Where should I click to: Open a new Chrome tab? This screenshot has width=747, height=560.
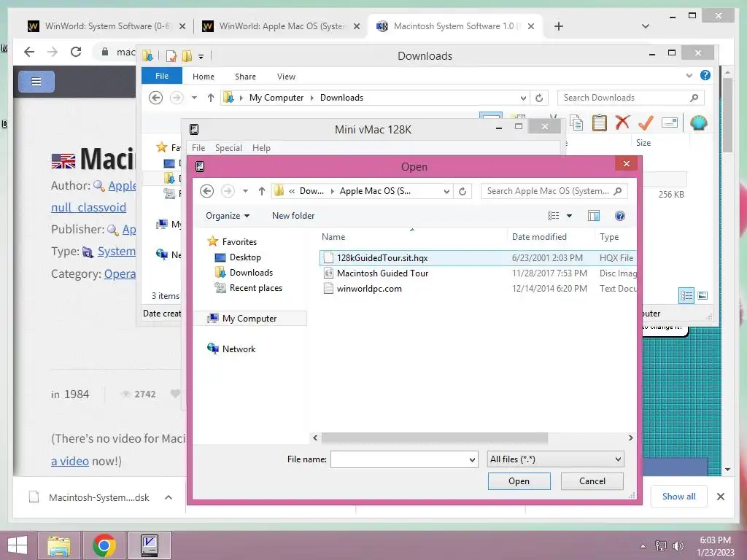click(x=559, y=26)
